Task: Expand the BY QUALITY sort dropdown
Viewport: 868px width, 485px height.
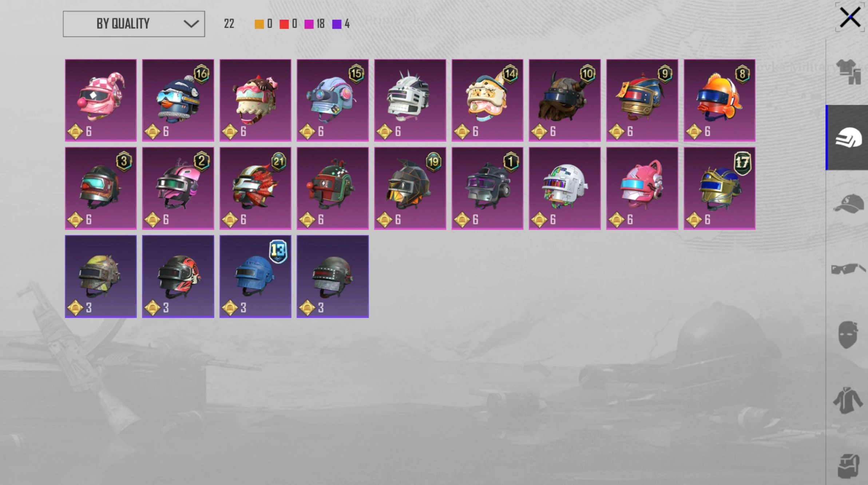Action: 134,24
